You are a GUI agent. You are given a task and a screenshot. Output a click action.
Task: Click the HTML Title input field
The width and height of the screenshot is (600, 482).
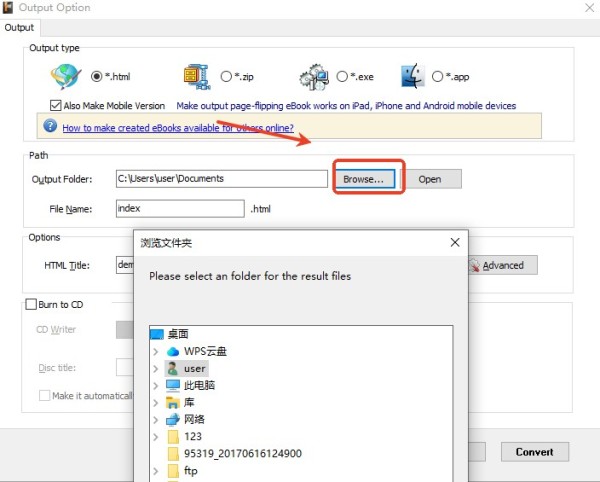pyautogui.click(x=126, y=265)
